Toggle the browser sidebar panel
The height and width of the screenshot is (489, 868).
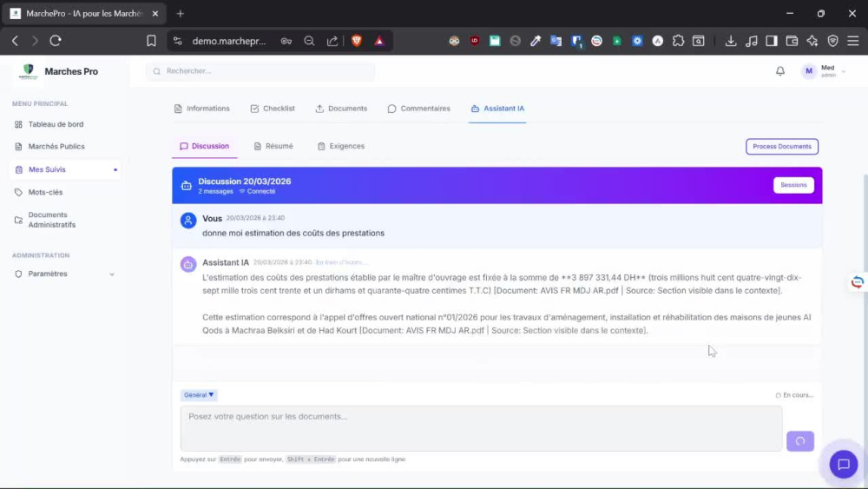771,41
